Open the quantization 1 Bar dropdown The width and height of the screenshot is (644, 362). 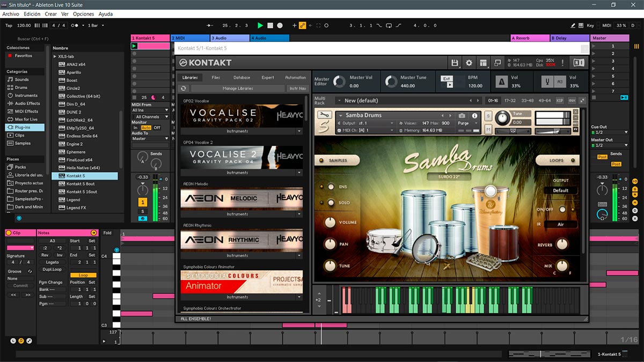(96, 25)
